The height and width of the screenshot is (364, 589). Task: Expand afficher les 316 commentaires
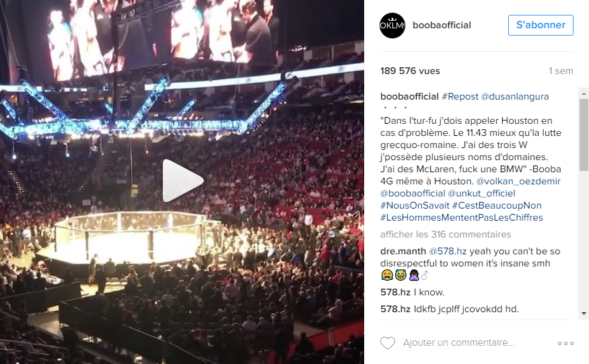click(446, 234)
